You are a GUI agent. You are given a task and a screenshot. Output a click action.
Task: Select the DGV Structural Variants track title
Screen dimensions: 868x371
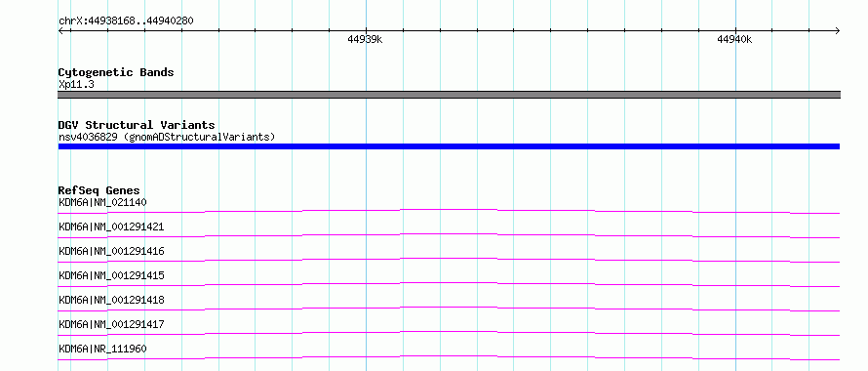click(x=137, y=125)
